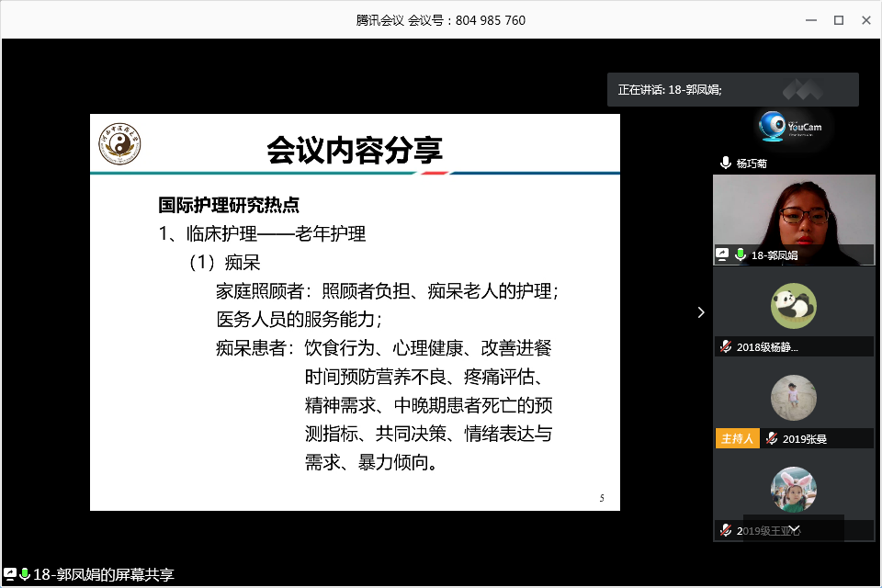The image size is (882, 588).
Task: Click the muted microphone icon for 2019张昊
Action: click(772, 439)
